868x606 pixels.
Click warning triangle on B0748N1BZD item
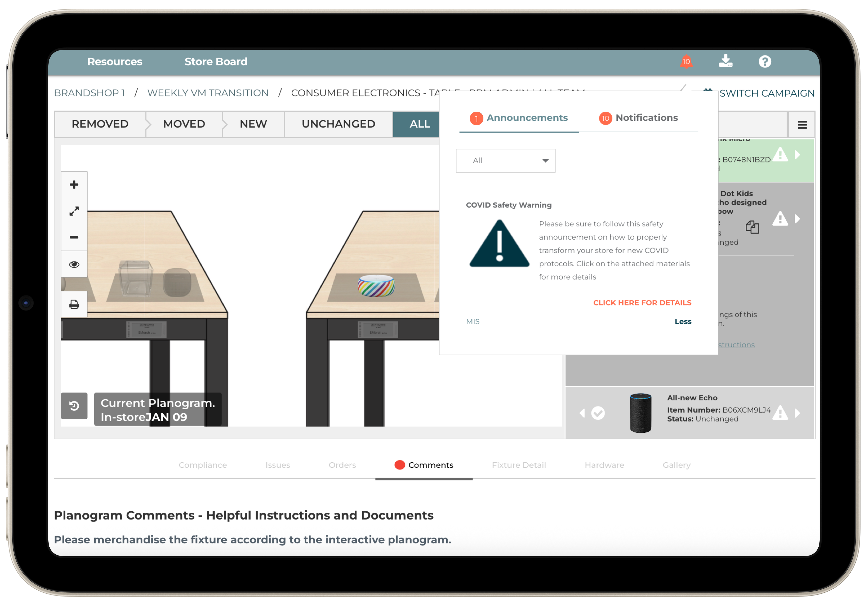780,155
